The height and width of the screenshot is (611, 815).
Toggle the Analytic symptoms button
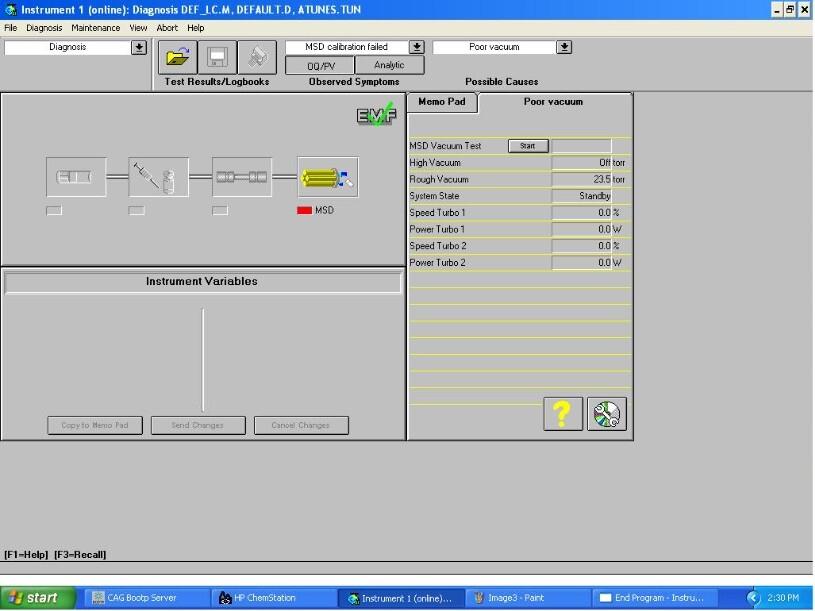(x=389, y=65)
